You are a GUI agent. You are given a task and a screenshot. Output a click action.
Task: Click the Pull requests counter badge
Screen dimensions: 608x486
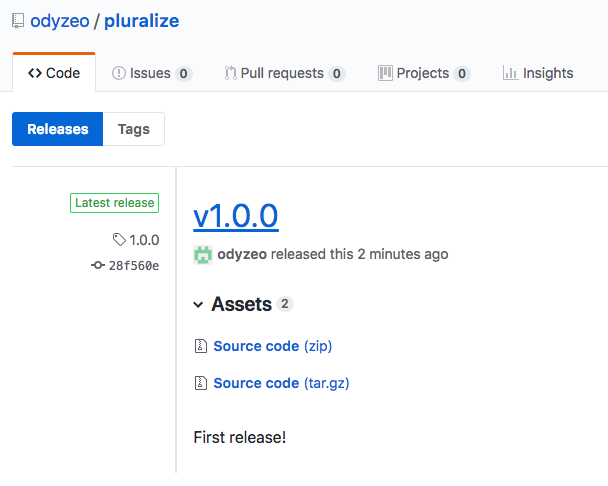(337, 73)
